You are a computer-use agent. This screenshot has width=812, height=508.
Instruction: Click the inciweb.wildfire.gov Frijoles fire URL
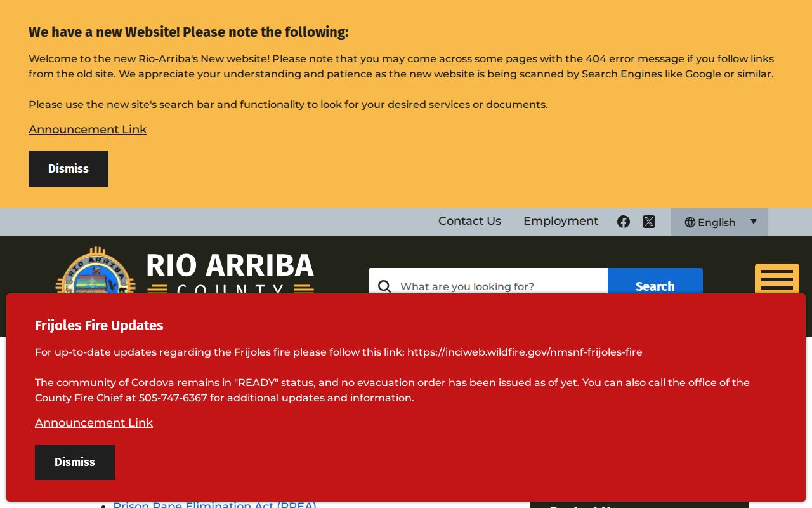coord(525,352)
